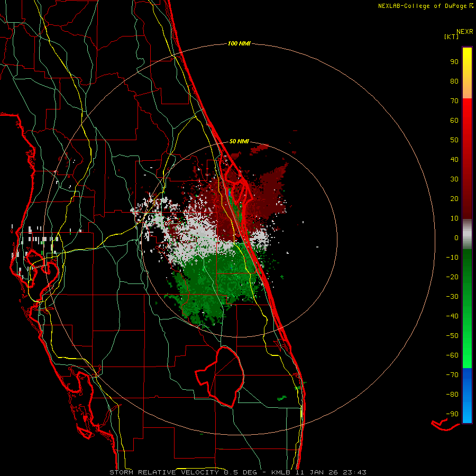Click the -20 value on the velocity scale

pos(452,277)
